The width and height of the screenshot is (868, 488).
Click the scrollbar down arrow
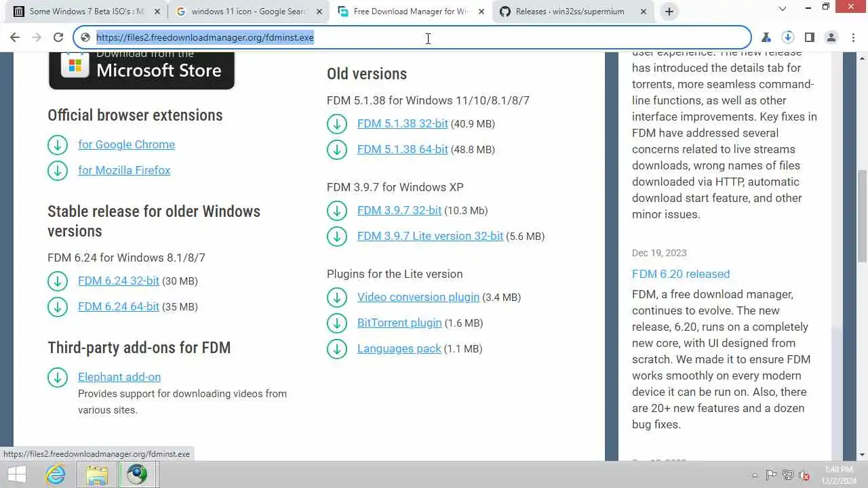(x=863, y=455)
